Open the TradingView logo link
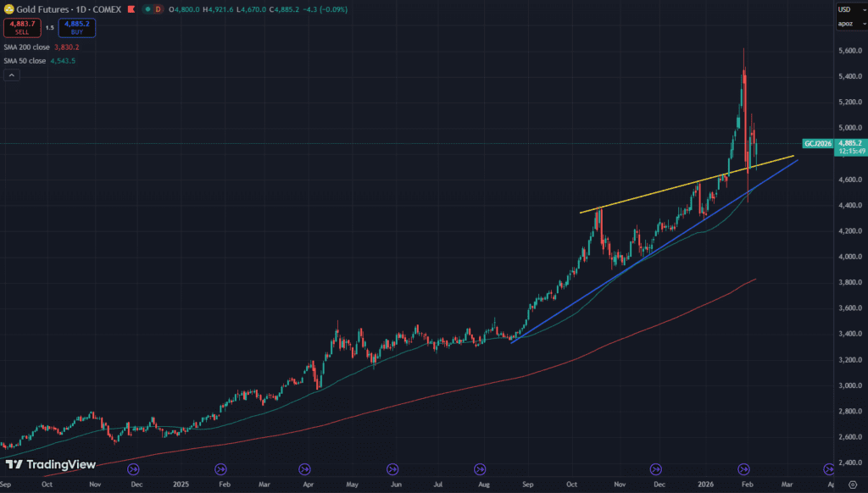 49,464
